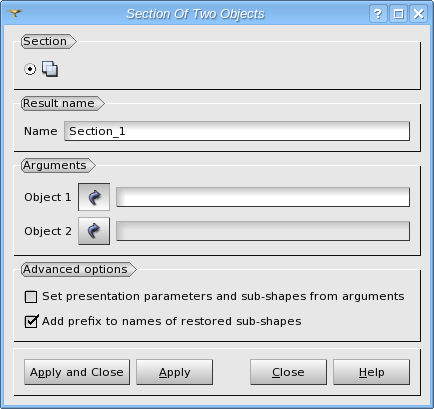Click the Name field containing Section_1
Image resolution: width=434 pixels, height=409 pixels.
(237, 131)
